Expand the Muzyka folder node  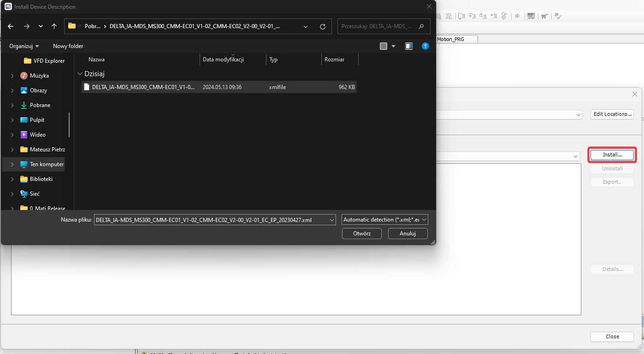[12, 76]
